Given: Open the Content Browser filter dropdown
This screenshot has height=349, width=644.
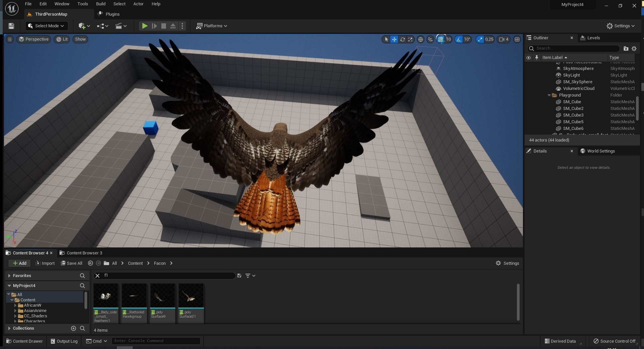Looking at the screenshot, I should coord(250,276).
